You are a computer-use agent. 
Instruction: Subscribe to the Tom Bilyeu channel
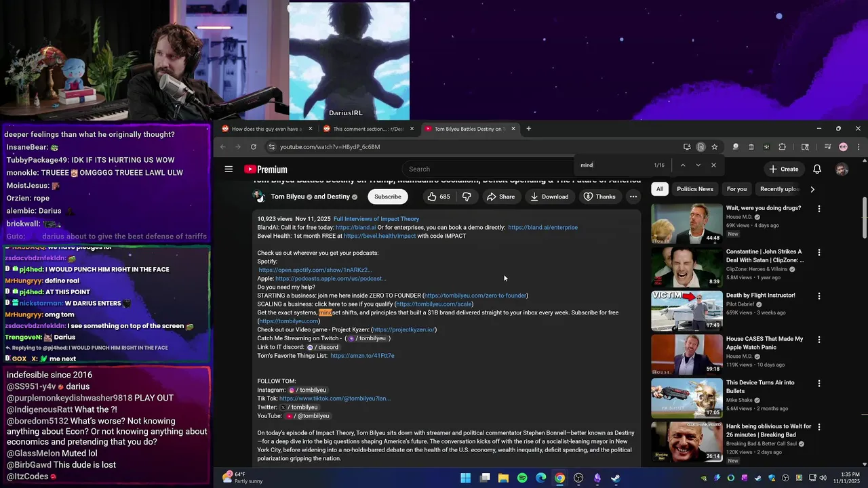pos(387,197)
